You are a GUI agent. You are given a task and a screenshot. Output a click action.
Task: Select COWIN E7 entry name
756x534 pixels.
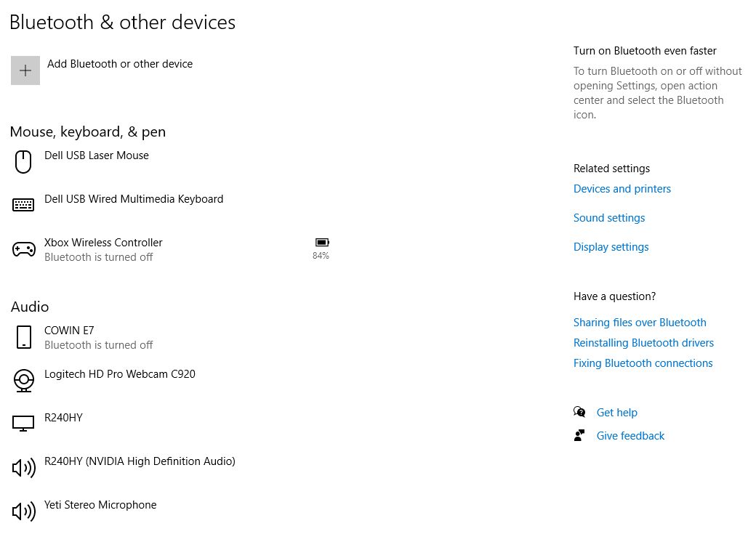[69, 330]
